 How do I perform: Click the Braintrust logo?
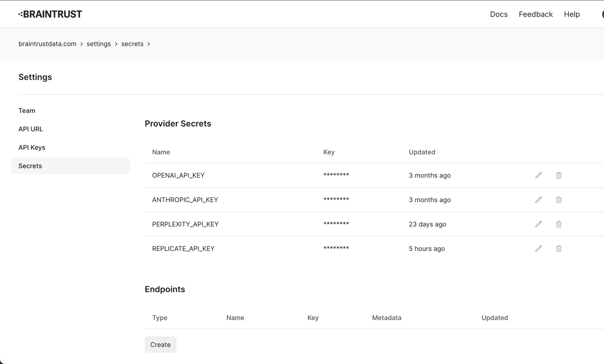click(50, 14)
